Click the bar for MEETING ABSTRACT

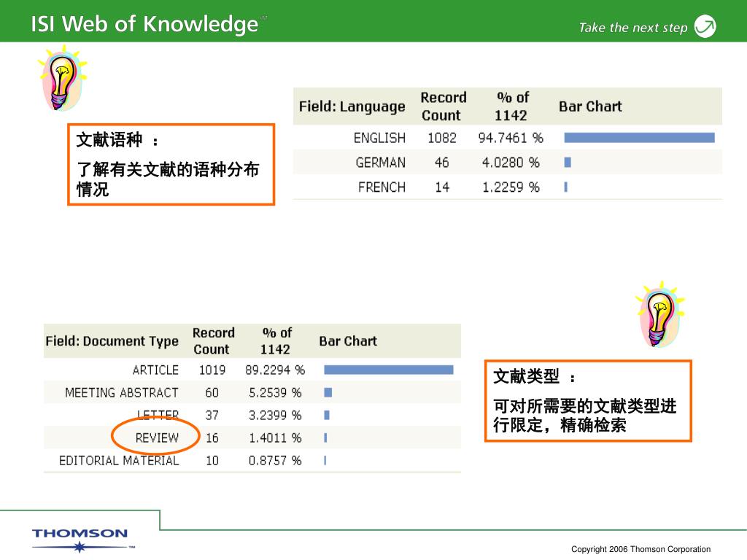tap(328, 392)
